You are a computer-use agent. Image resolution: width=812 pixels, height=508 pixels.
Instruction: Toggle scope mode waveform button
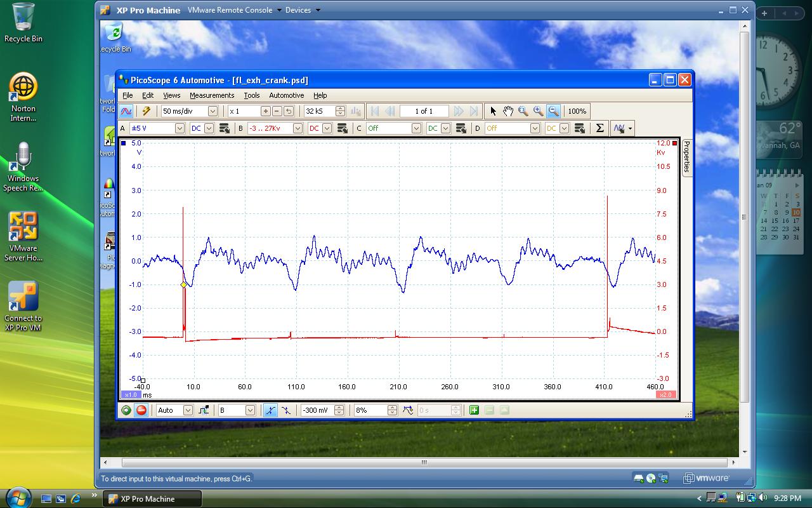(x=126, y=111)
